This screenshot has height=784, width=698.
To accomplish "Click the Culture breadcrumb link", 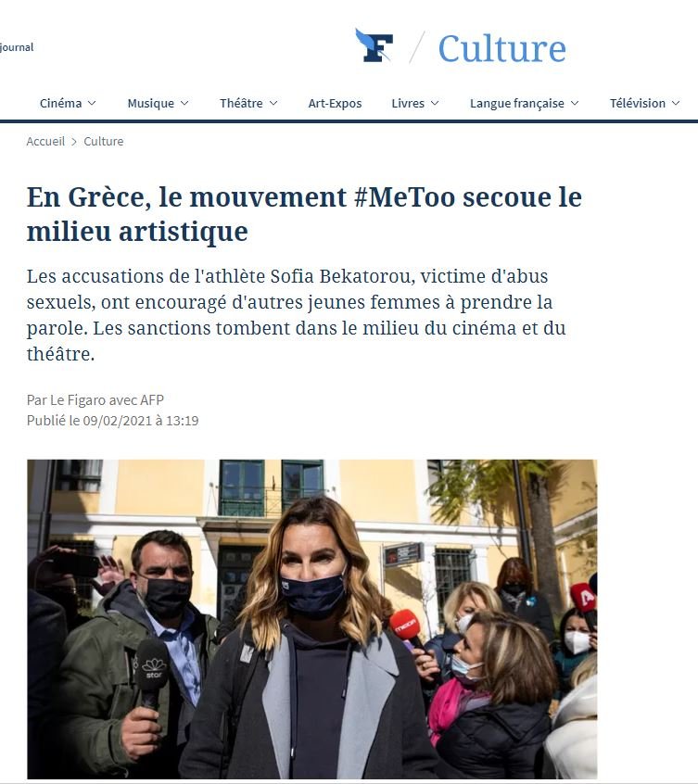I will (104, 142).
